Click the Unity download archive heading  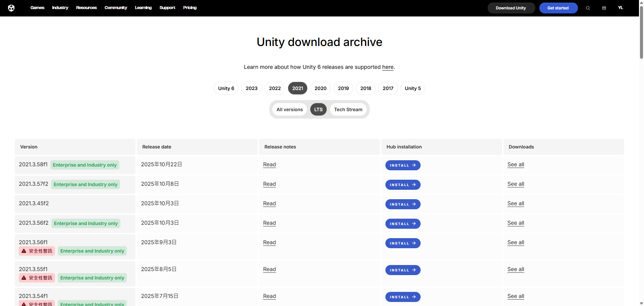click(x=319, y=42)
